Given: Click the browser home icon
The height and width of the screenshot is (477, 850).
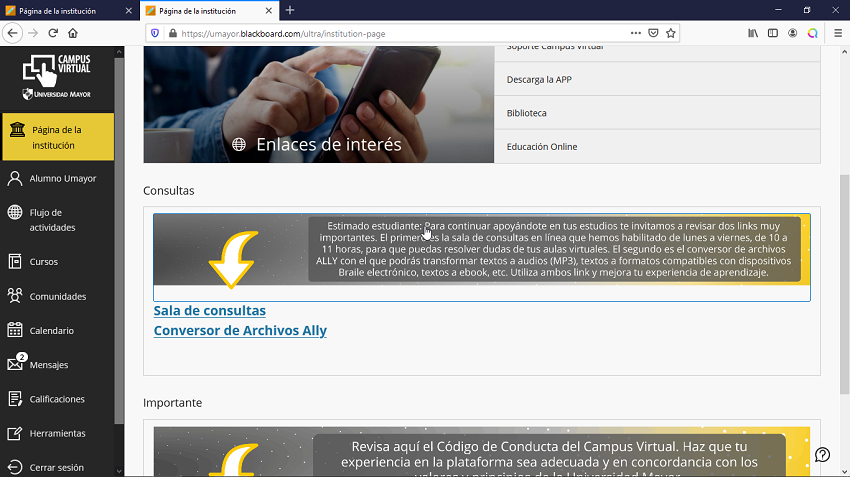Looking at the screenshot, I should 73,33.
